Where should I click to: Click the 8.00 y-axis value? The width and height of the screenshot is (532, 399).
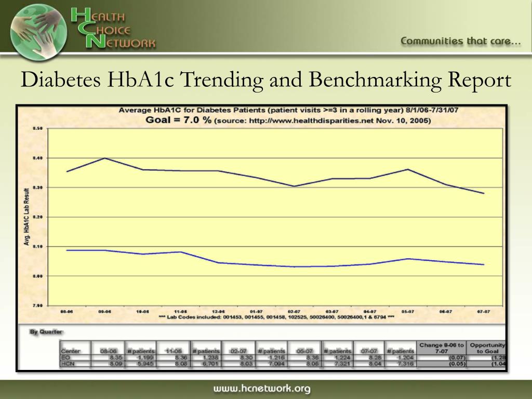pyautogui.click(x=37, y=276)
